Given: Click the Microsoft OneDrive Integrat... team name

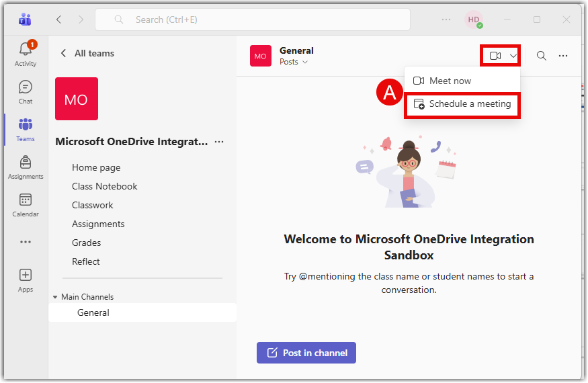Looking at the screenshot, I should click(131, 142).
